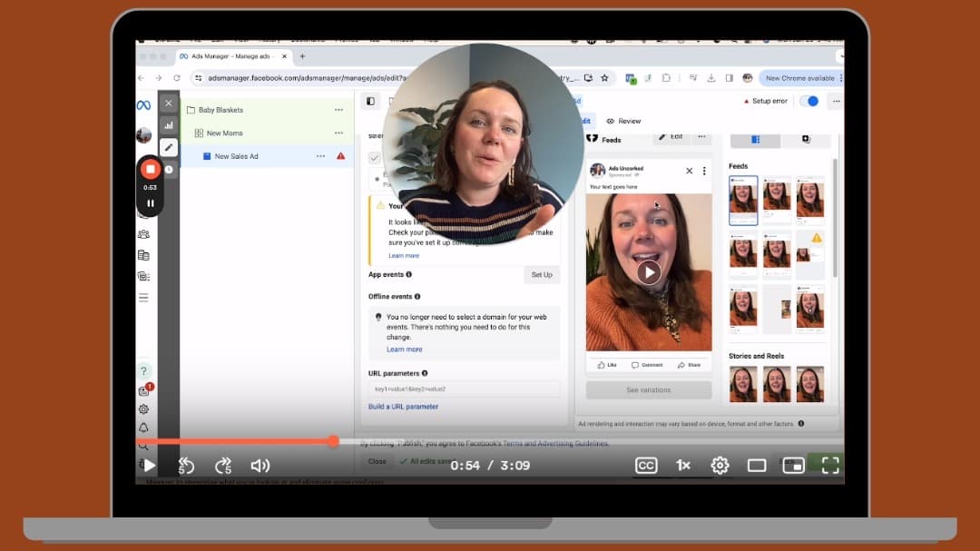Click the audiences people icon in sidebar
This screenshot has height=551, width=980.
(x=143, y=234)
